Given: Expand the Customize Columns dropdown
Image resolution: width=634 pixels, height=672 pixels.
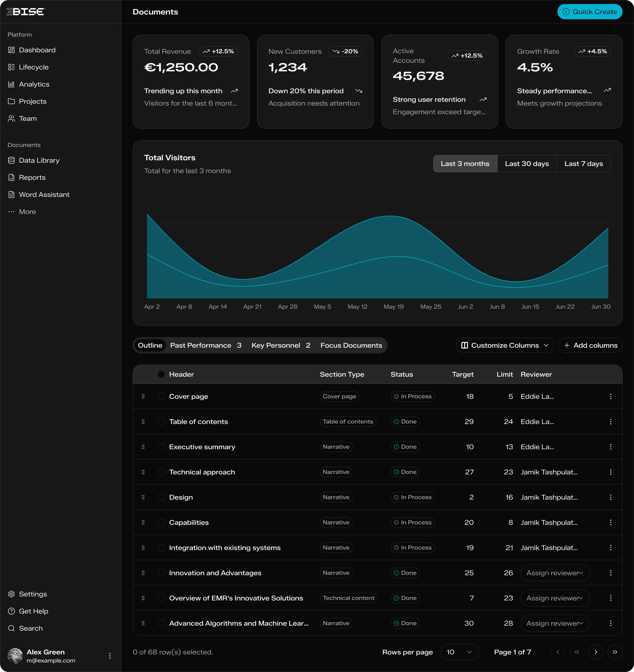Looking at the screenshot, I should (505, 345).
